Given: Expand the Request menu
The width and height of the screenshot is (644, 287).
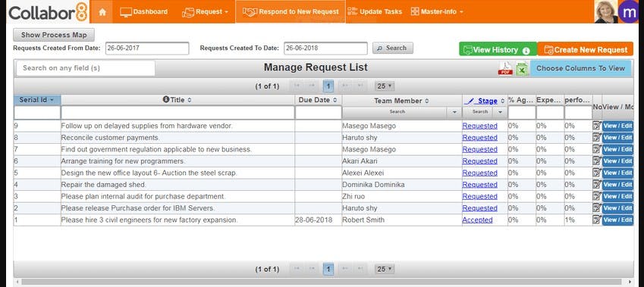Looking at the screenshot, I should (205, 12).
